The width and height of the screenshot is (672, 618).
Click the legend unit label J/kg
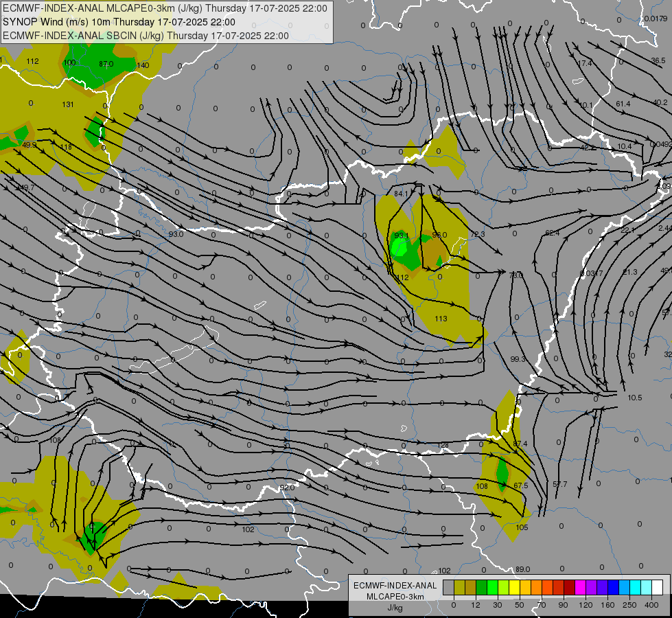[395, 608]
